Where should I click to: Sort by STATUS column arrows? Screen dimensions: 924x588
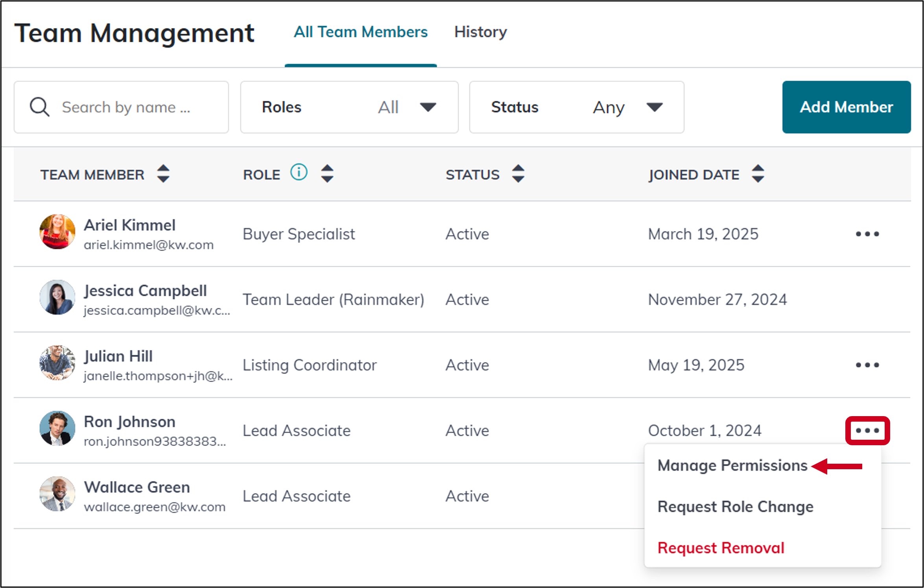pyautogui.click(x=518, y=173)
